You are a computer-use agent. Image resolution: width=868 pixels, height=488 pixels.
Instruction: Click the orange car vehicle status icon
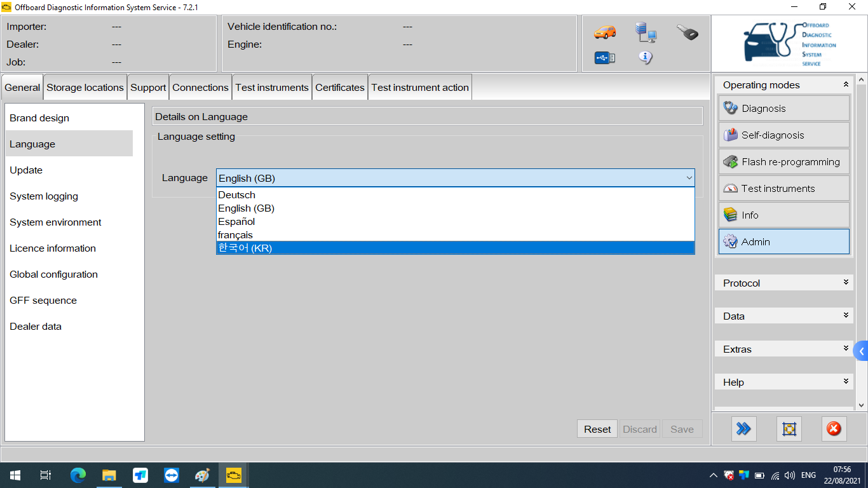pyautogui.click(x=604, y=32)
